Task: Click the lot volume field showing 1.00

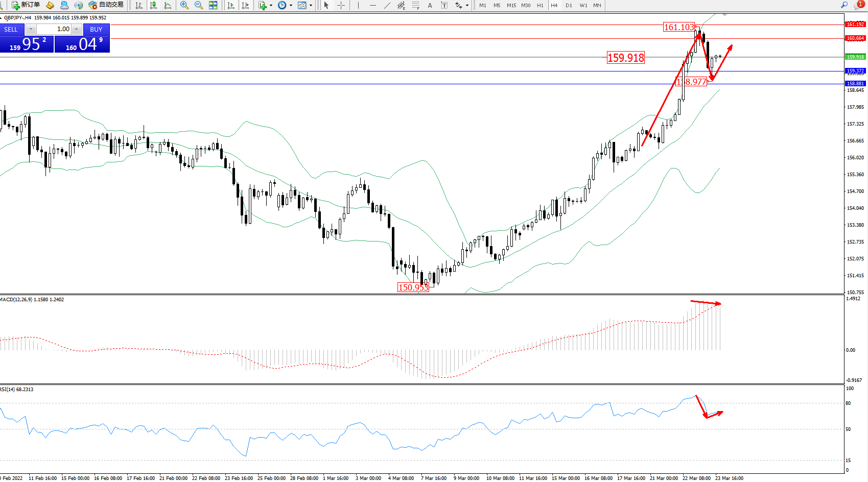Action: [x=54, y=29]
